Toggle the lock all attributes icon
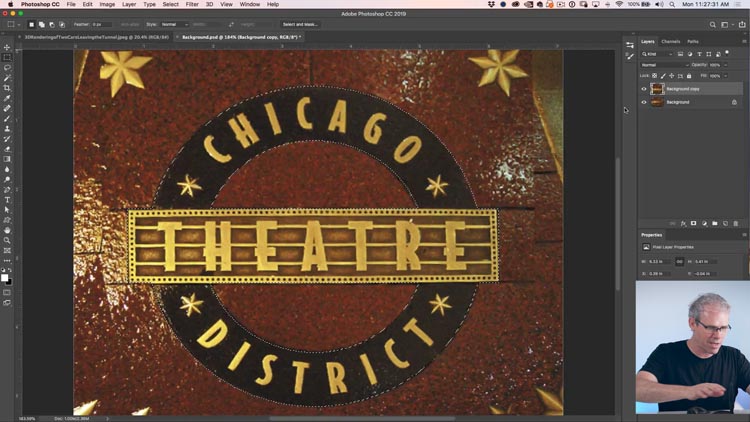Screen dimensions: 750x422 [689, 76]
